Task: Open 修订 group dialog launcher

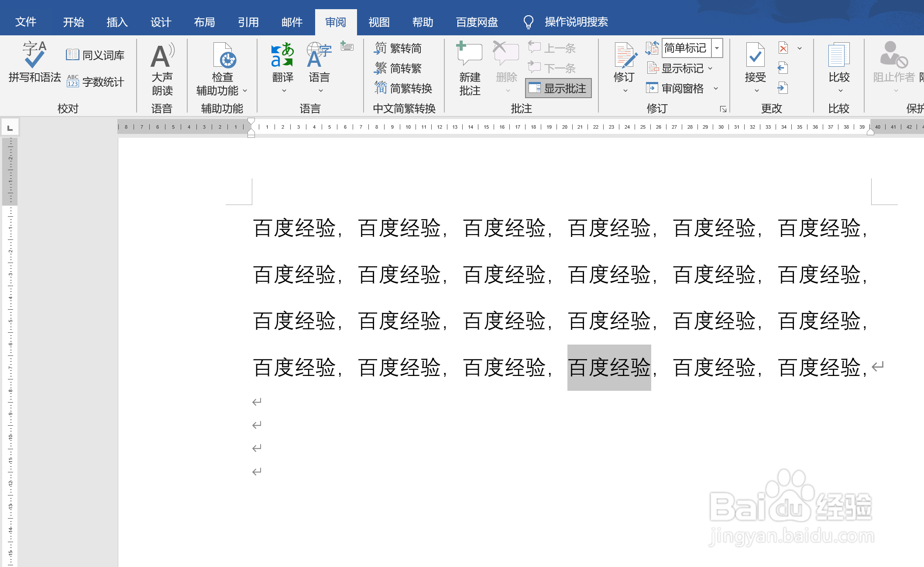Action: tap(723, 109)
